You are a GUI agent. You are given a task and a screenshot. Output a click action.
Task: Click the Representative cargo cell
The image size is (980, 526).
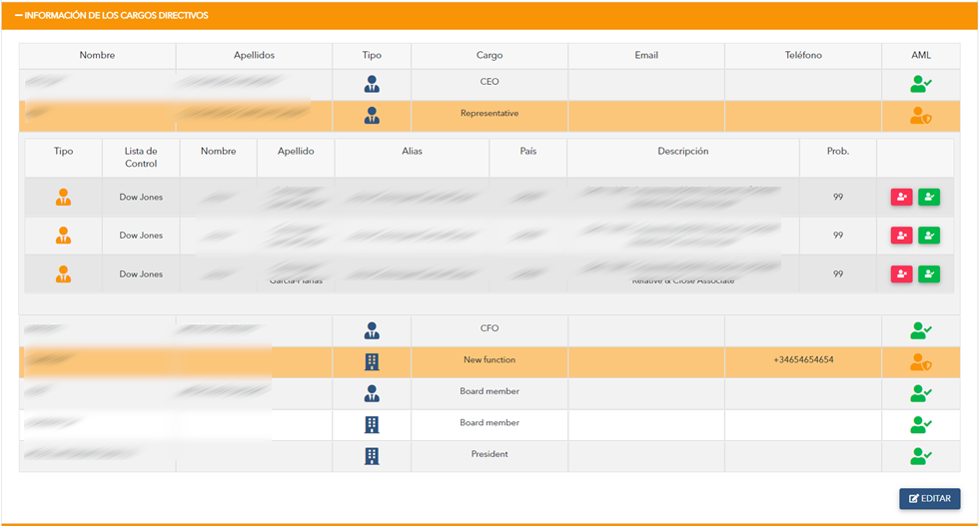(x=490, y=114)
